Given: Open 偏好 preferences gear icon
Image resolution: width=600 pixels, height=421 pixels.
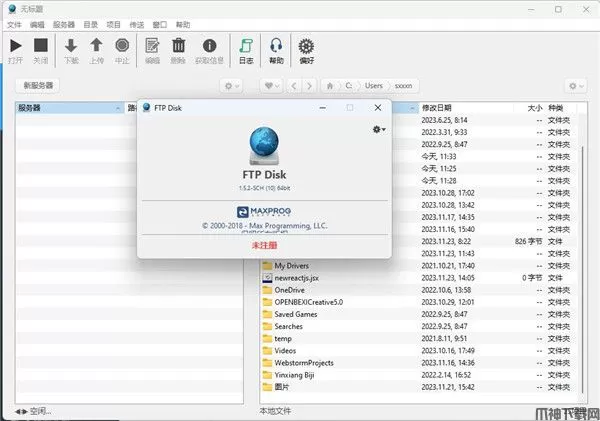Looking at the screenshot, I should coord(307,45).
